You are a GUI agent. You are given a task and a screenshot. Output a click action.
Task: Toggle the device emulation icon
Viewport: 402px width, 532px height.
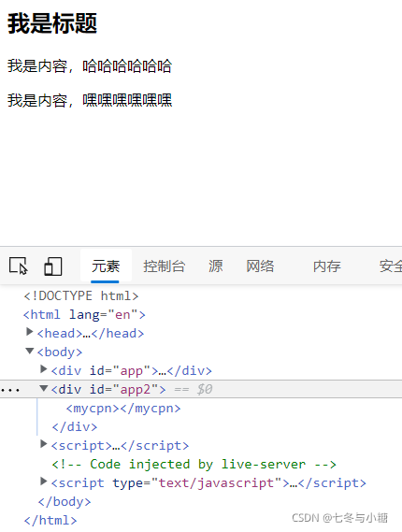click(x=53, y=266)
